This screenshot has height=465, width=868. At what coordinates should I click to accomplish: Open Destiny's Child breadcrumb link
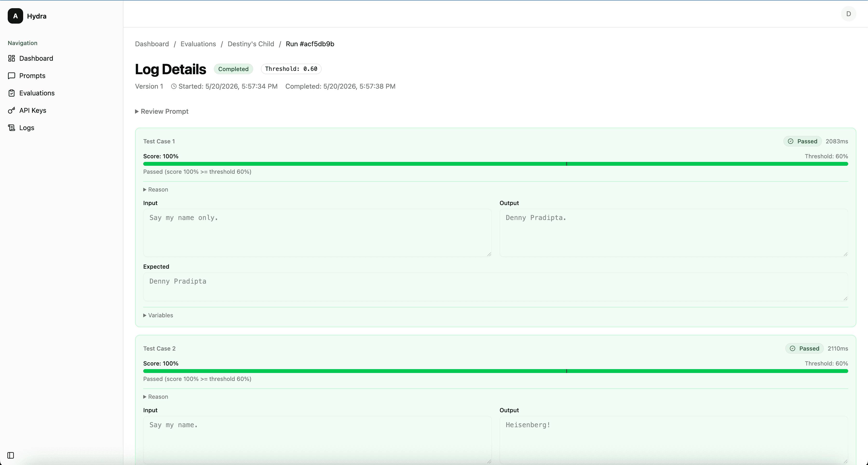pyautogui.click(x=251, y=44)
